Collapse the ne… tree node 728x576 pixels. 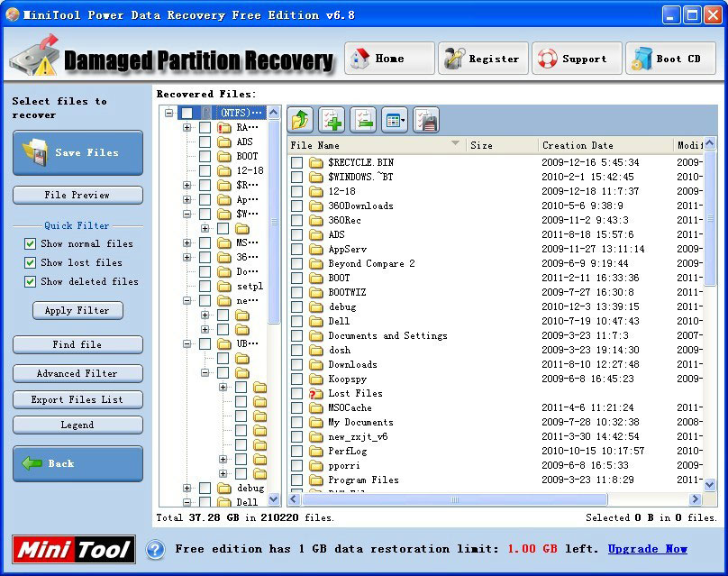coord(187,300)
